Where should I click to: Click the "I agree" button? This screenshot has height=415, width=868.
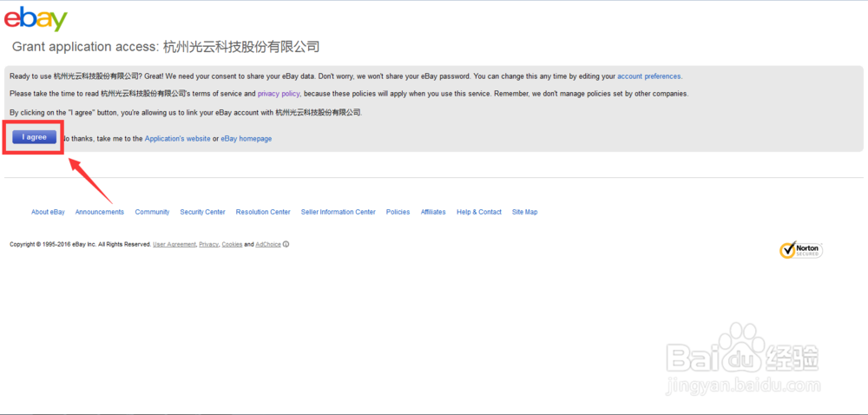pos(35,137)
